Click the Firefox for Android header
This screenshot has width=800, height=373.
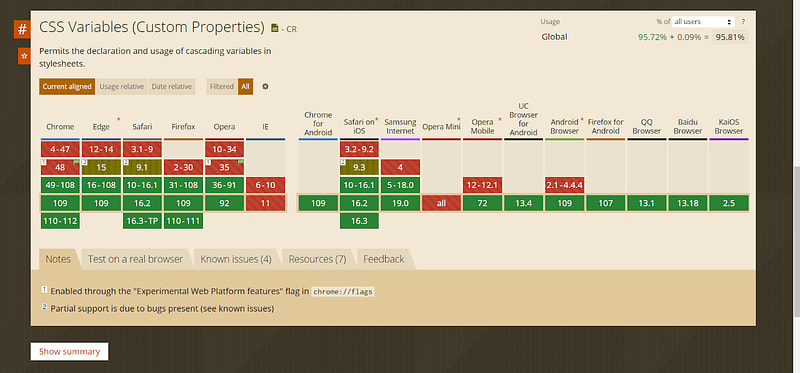(606, 127)
